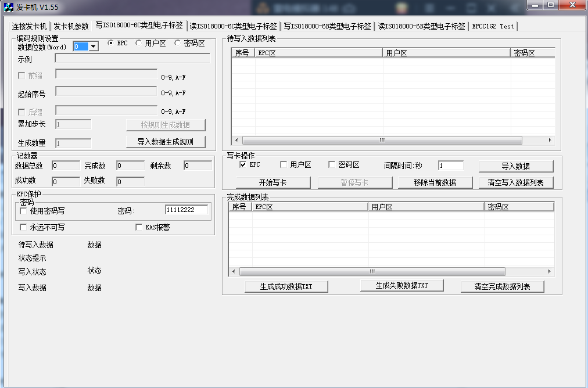Select the 写ISO18000-6C类型电子标签 tab
This screenshot has width=588, height=388.
(x=139, y=25)
